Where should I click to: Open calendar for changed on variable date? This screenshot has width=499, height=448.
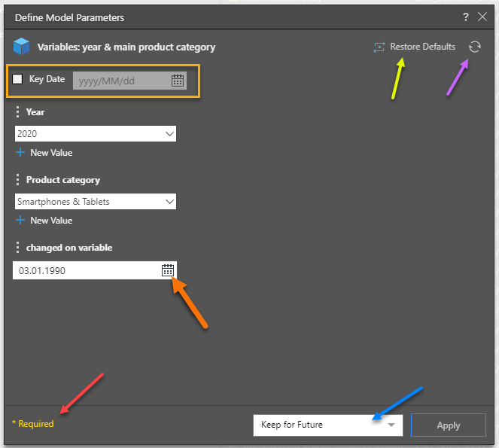pyautogui.click(x=168, y=270)
